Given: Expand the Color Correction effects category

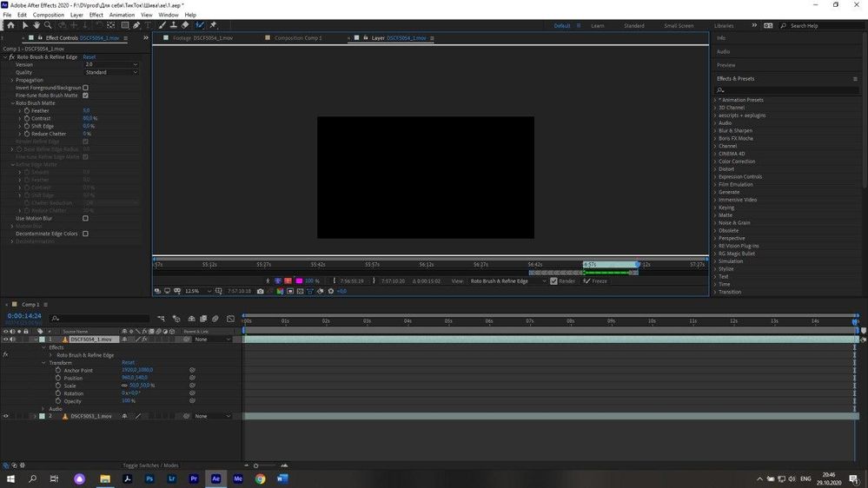Looking at the screenshot, I should 715,162.
